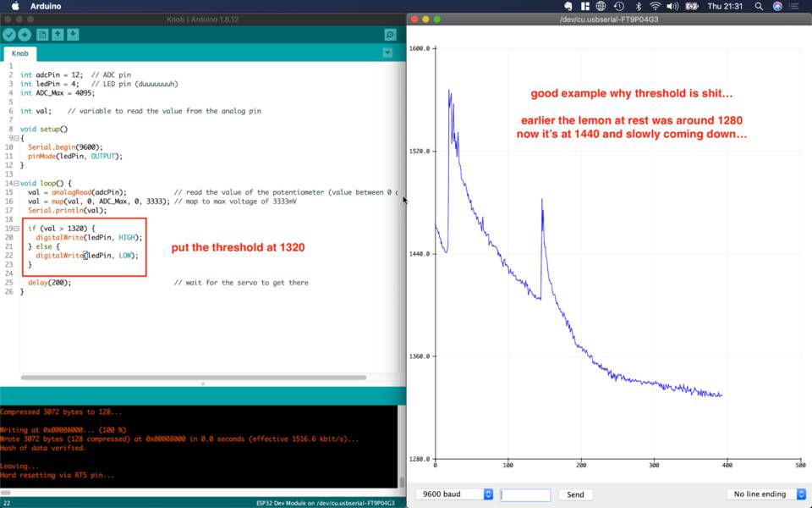Open the 9600 baud dropdown
Image resolution: width=812 pixels, height=508 pixels.
(454, 494)
